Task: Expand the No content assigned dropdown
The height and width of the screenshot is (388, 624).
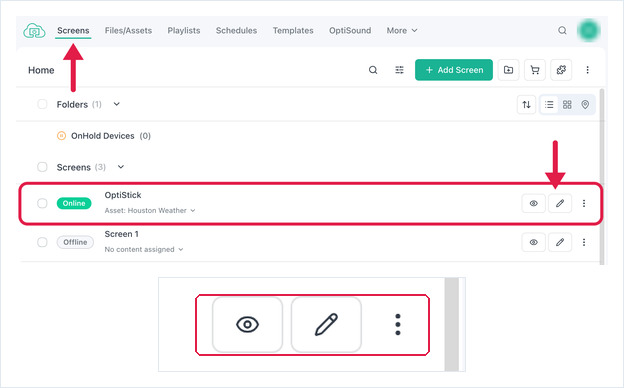Action: [144, 250]
